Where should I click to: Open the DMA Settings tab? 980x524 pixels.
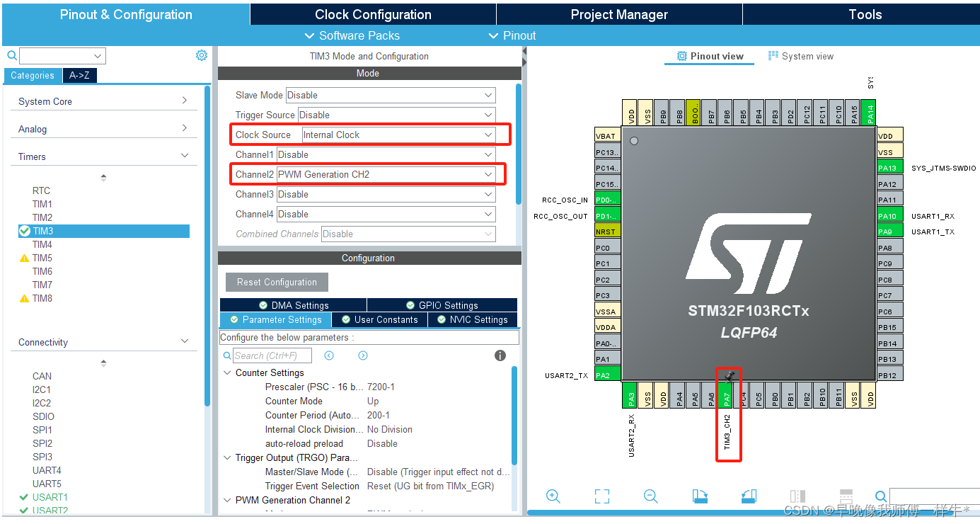293,305
